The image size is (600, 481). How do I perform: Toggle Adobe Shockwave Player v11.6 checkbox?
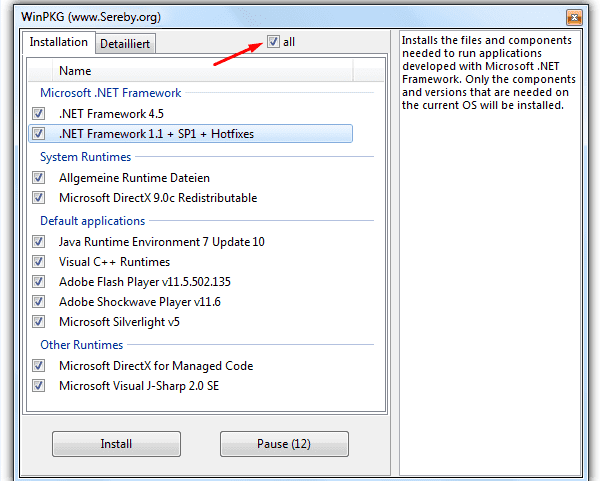tap(38, 302)
